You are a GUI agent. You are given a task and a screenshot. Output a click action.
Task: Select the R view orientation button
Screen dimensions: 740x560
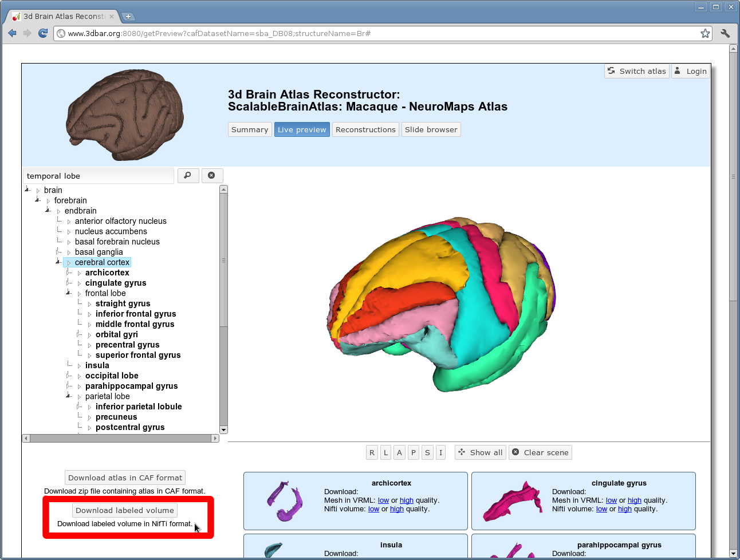pos(372,452)
